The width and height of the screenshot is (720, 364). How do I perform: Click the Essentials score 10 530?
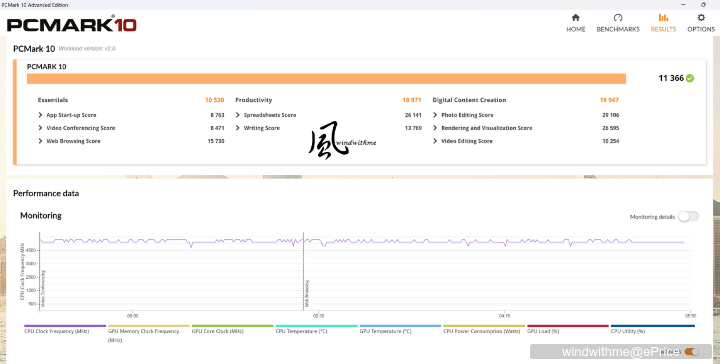(214, 100)
